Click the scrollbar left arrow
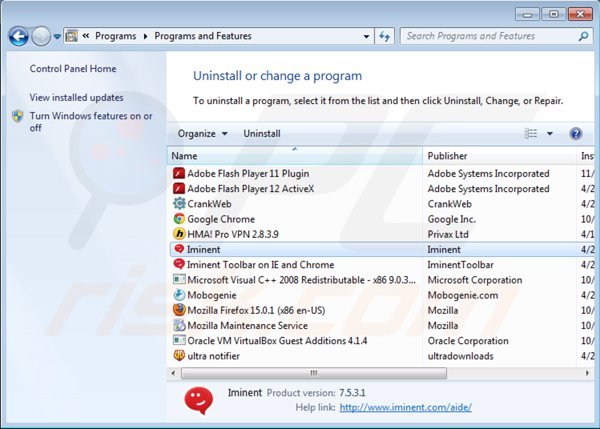The height and width of the screenshot is (429, 600). 173,373
